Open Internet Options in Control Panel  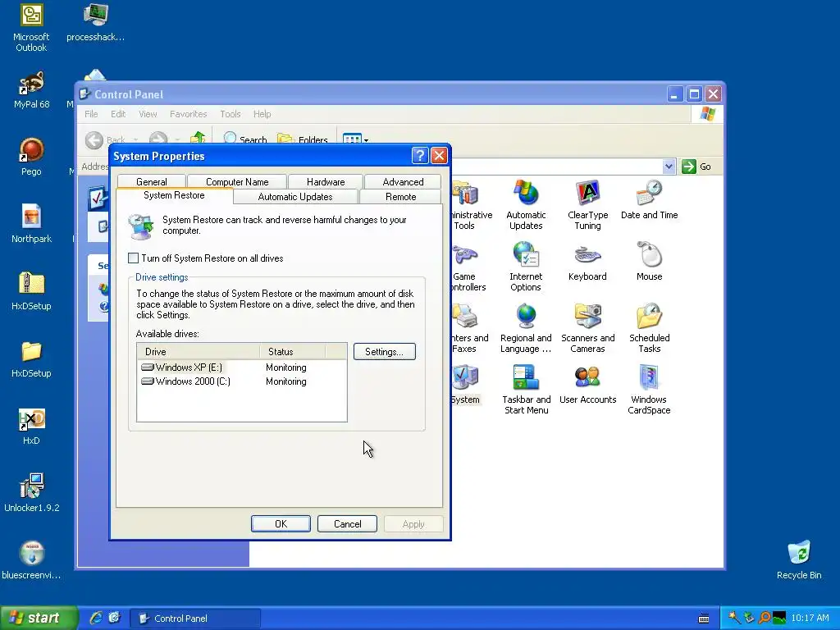[x=526, y=267]
